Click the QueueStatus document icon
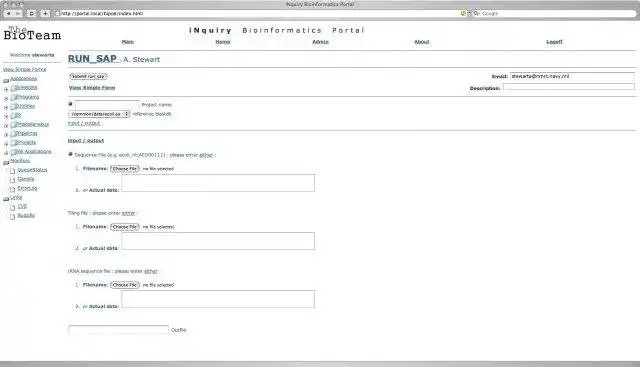The width and height of the screenshot is (640, 367). point(13,171)
